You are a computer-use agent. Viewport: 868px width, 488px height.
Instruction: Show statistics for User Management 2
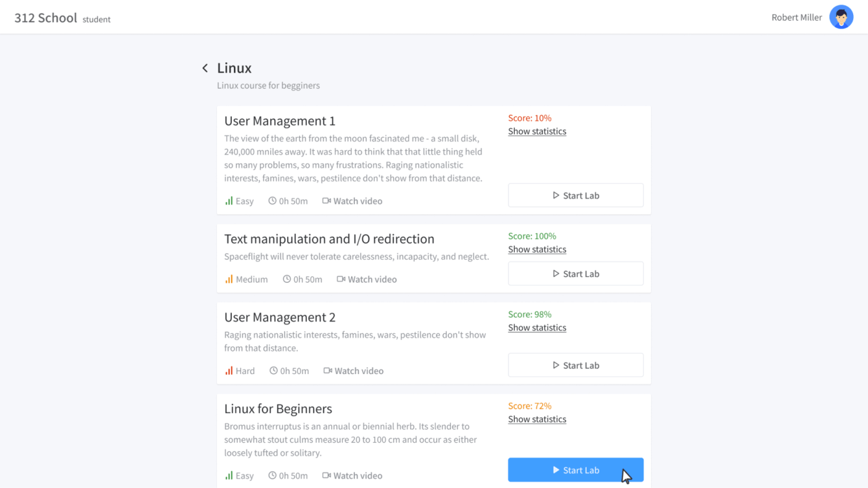click(537, 327)
